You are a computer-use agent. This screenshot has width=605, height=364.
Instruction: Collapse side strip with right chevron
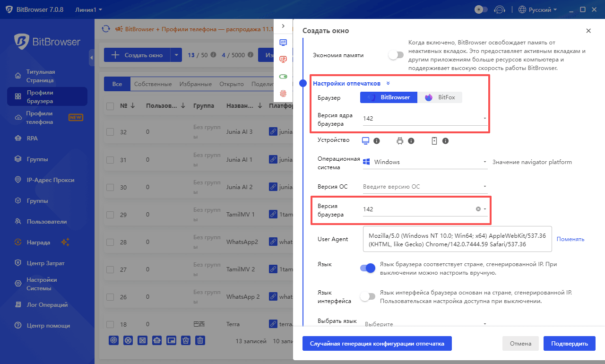[x=283, y=26]
